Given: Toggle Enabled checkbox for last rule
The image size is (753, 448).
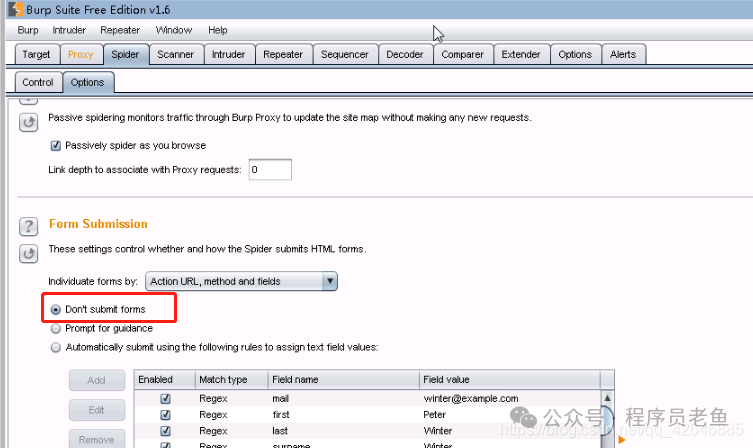Looking at the screenshot, I should 165,431.
